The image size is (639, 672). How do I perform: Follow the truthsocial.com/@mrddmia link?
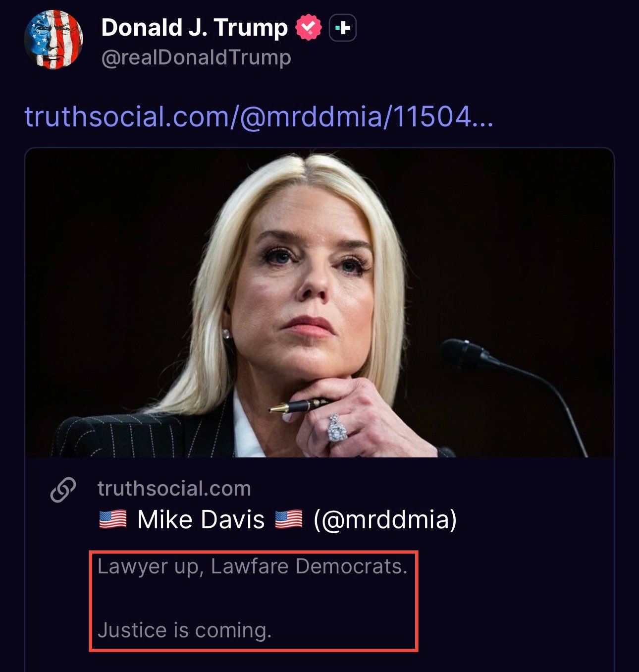point(259,116)
